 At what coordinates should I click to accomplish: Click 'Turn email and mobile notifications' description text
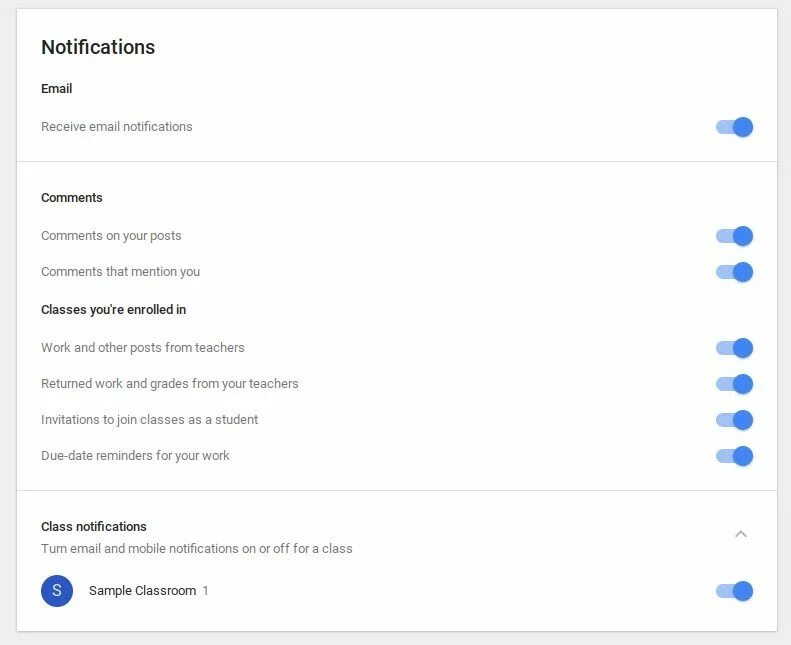pyautogui.click(x=197, y=549)
